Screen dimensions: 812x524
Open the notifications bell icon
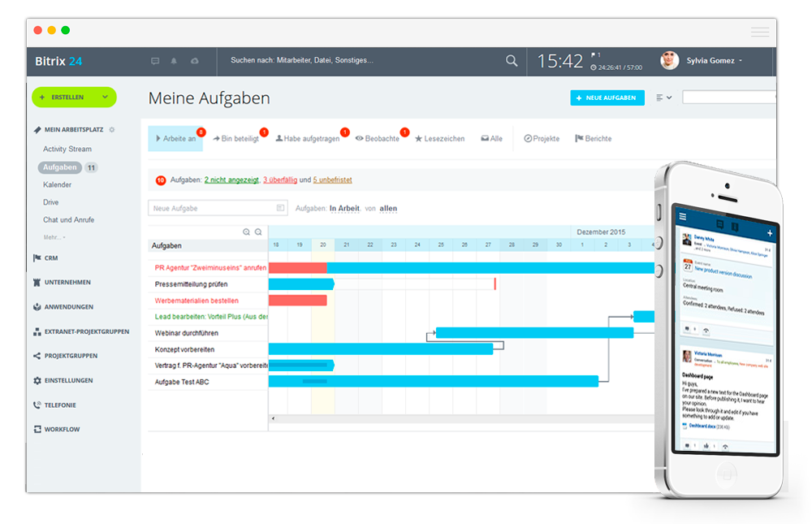pyautogui.click(x=175, y=61)
